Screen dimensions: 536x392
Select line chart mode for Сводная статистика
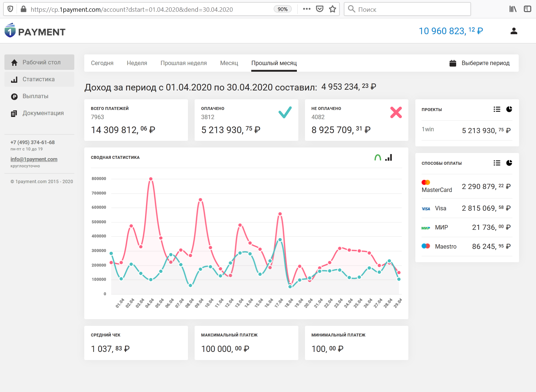[x=377, y=157]
